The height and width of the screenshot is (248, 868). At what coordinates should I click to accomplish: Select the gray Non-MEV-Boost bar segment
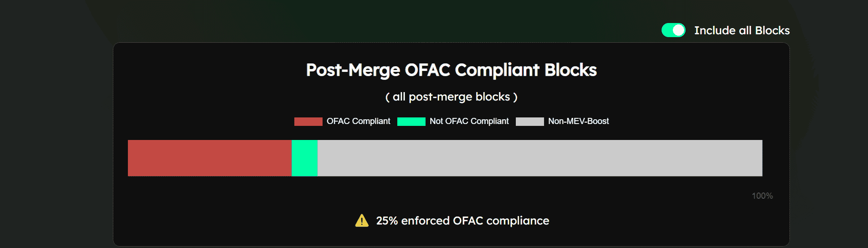(x=540, y=158)
